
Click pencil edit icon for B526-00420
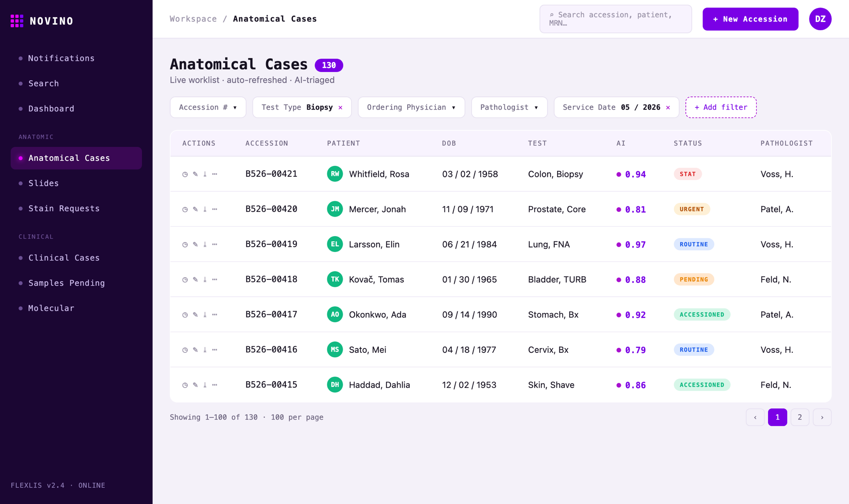coord(195,209)
